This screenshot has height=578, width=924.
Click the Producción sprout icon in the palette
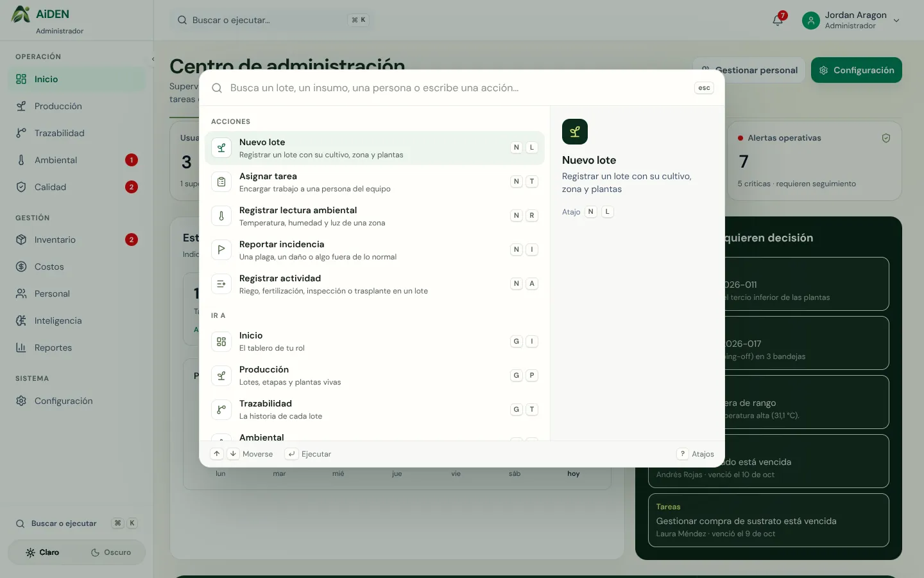[221, 375]
